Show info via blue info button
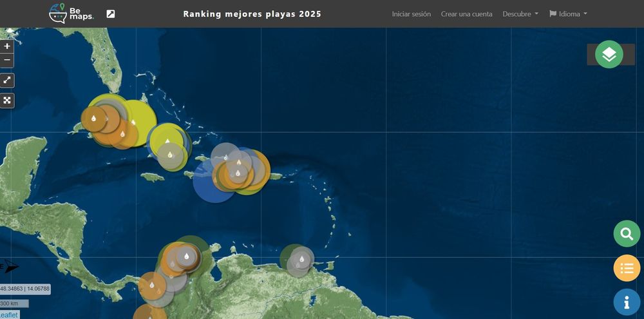 coord(627,302)
